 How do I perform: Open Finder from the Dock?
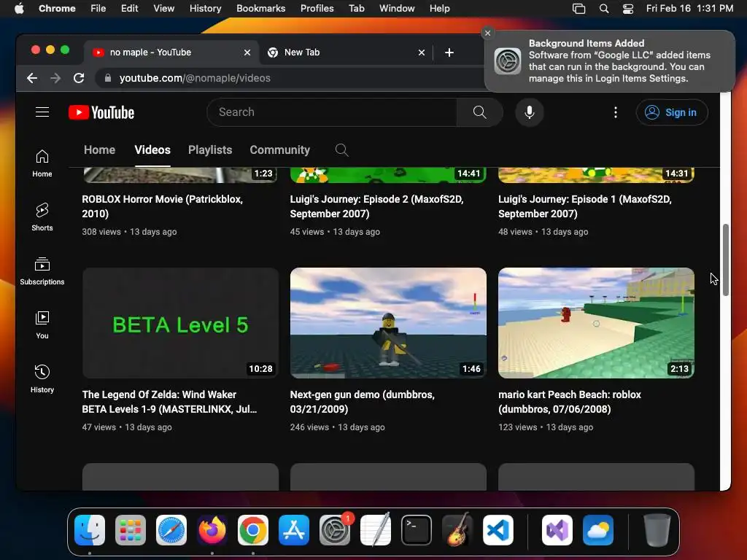pos(90,530)
